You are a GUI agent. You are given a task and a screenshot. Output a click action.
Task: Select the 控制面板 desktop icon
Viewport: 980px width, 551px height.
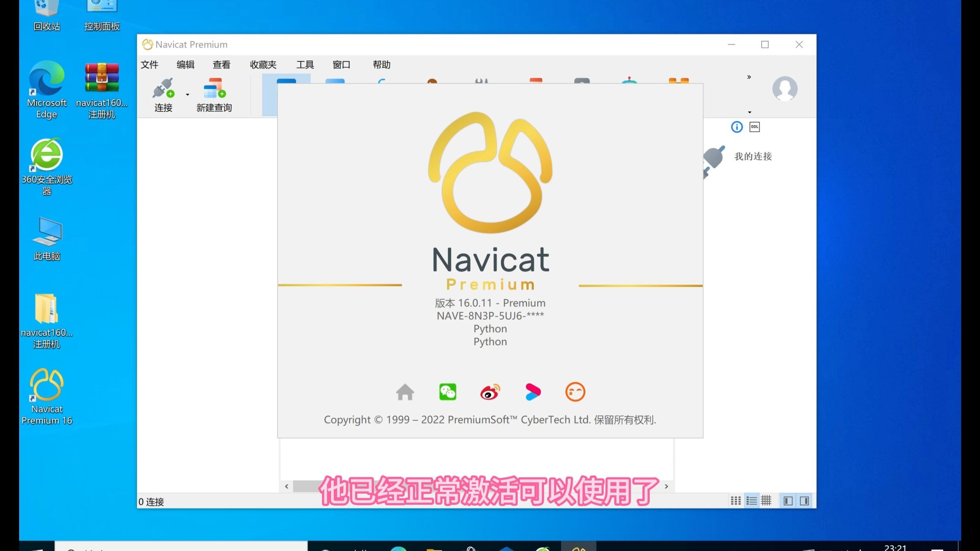(x=101, y=16)
